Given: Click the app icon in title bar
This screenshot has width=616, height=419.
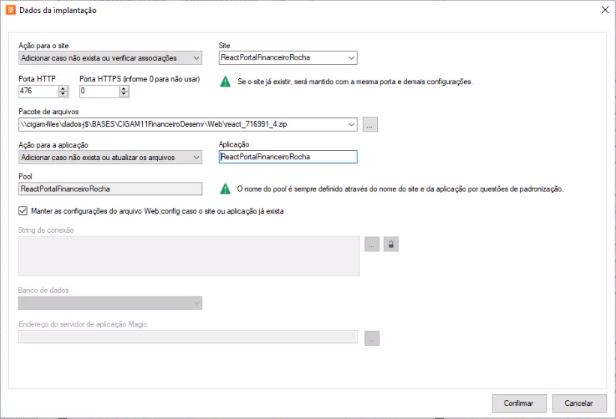Looking at the screenshot, I should coord(12,10).
